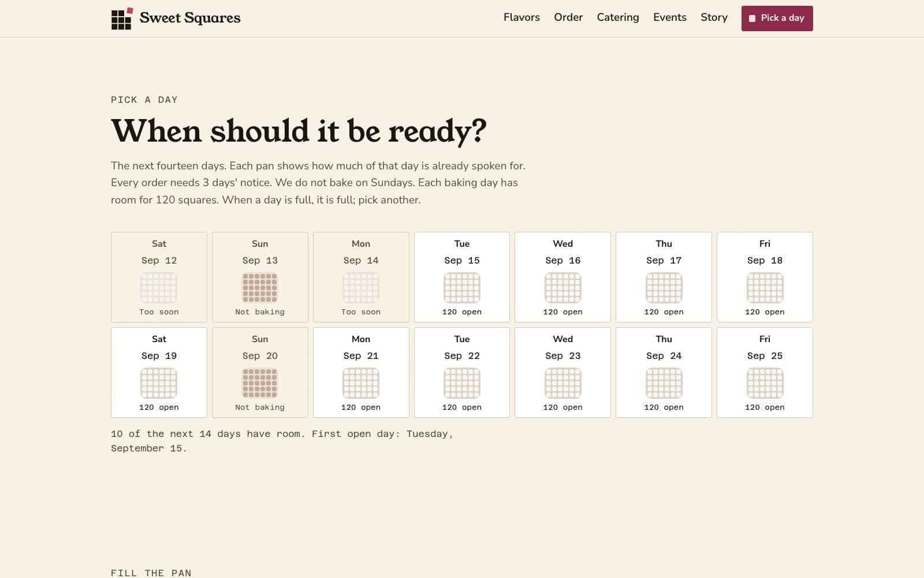924x578 pixels.
Task: Choose the Thu Sep 24 pan icon
Action: (x=664, y=383)
